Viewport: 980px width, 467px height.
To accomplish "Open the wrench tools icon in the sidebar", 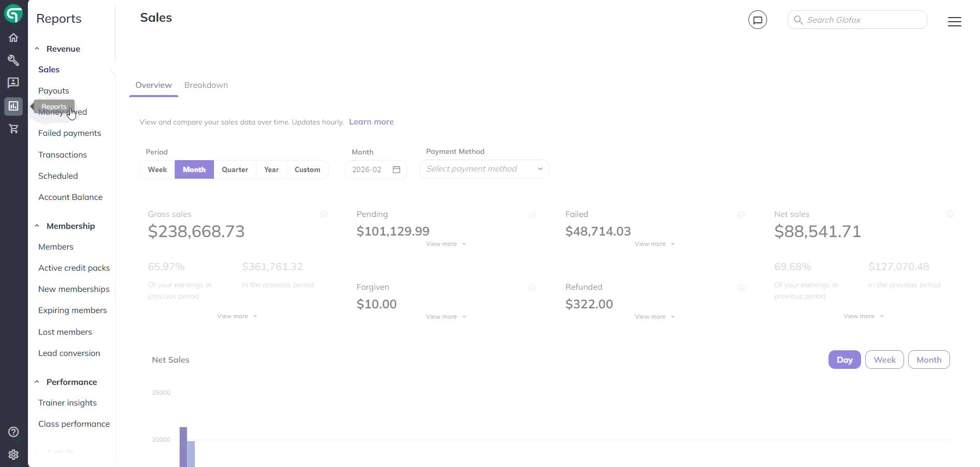I will pyautogui.click(x=13, y=60).
